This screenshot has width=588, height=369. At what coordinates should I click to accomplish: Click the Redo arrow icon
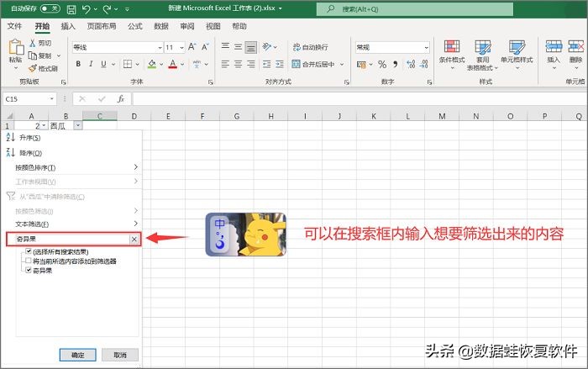[x=108, y=8]
